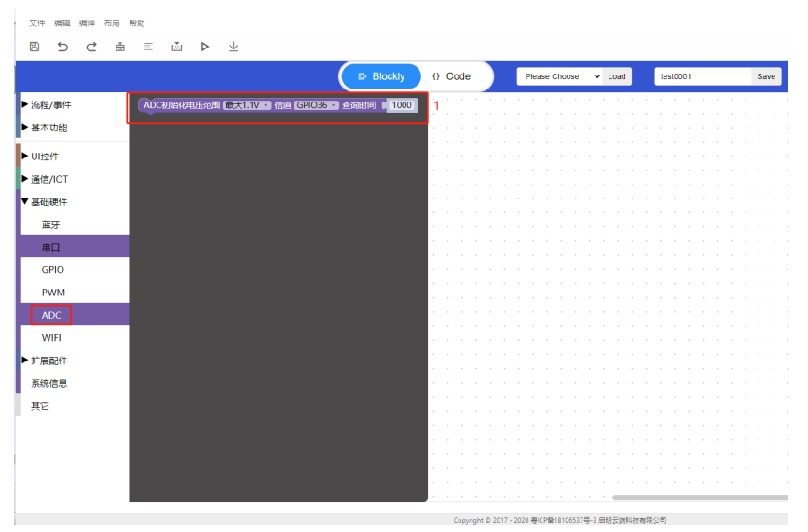
Task: Click the ADC初始化电压范围 block label
Action: tap(182, 105)
